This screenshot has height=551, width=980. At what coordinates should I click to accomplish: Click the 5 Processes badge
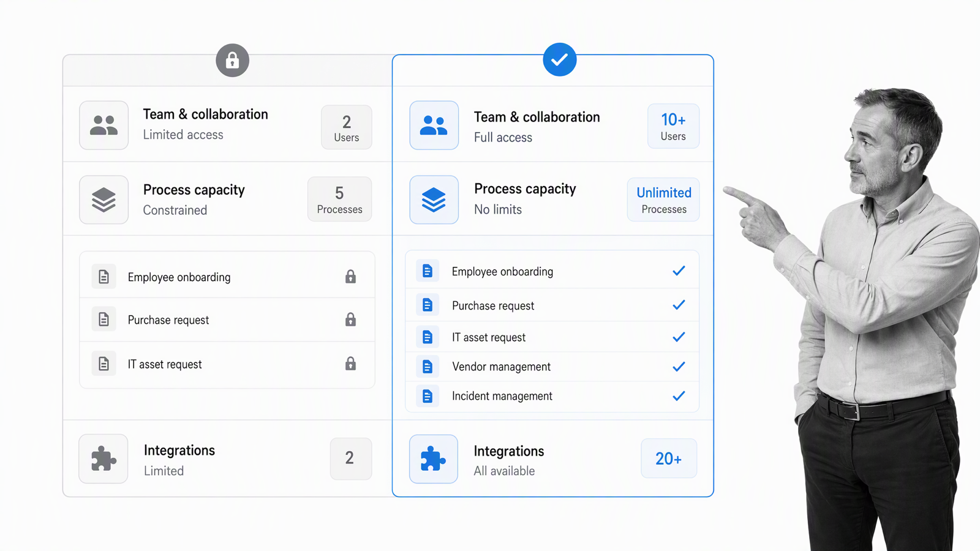(340, 199)
